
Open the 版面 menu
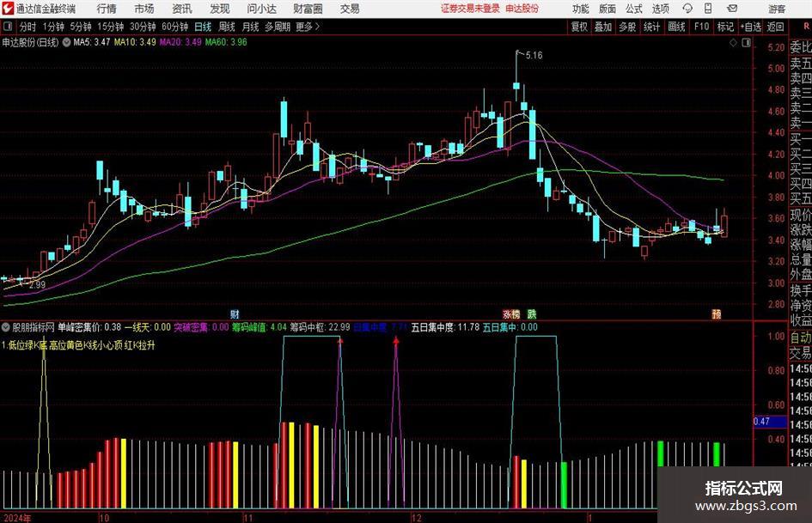coord(607,9)
